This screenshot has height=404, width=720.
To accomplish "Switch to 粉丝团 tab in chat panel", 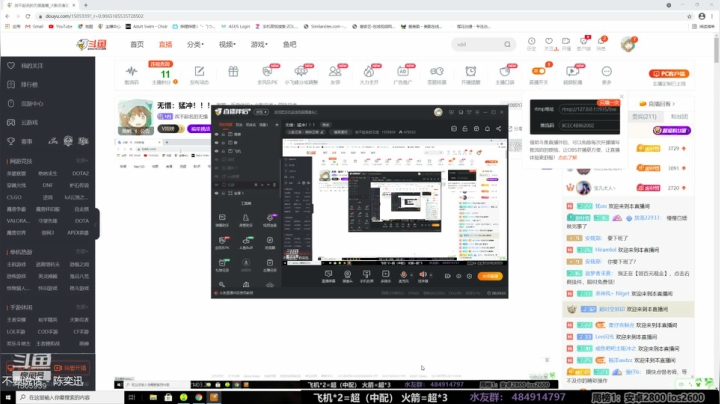I will 679,117.
